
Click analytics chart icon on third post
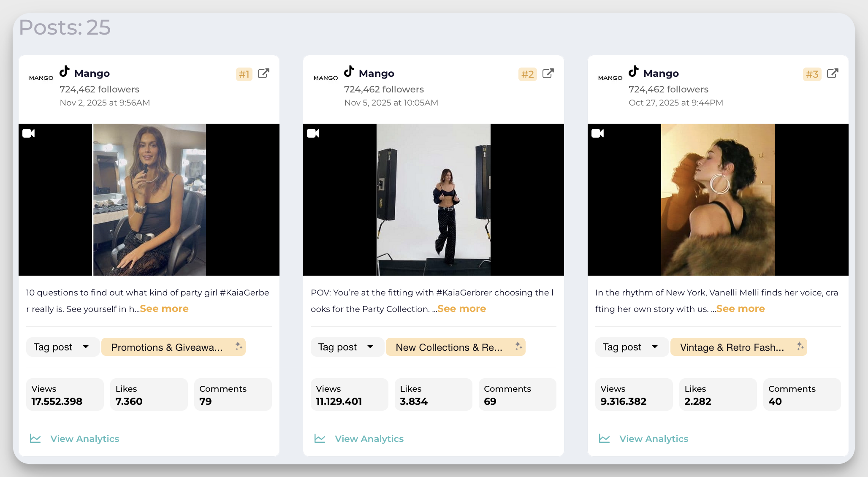pos(604,439)
